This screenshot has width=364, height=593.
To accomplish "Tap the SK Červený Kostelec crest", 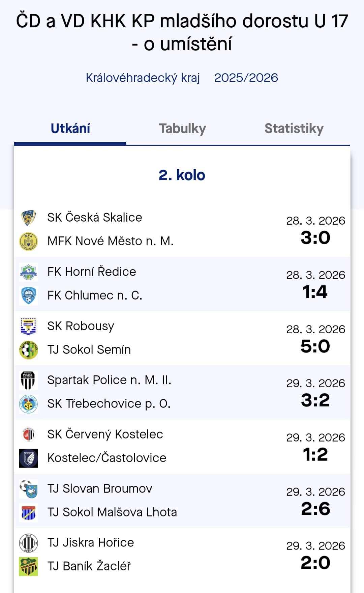I will (x=28, y=435).
